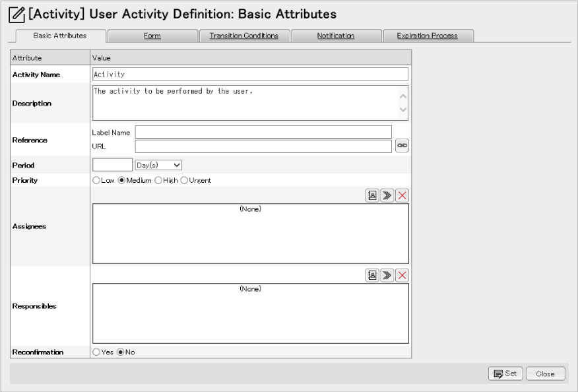
Task: Select Low priority radio button
Action: 96,180
